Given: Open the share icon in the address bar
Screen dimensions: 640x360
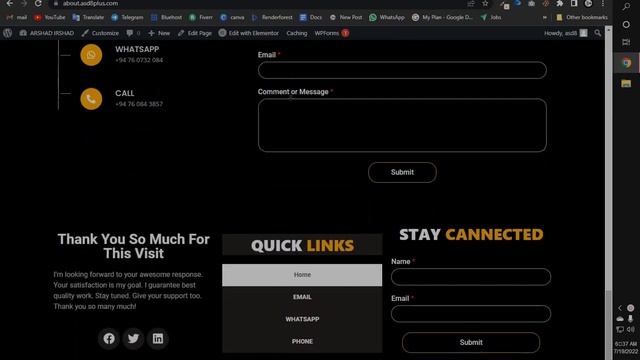Looking at the screenshot, I should (471, 4).
